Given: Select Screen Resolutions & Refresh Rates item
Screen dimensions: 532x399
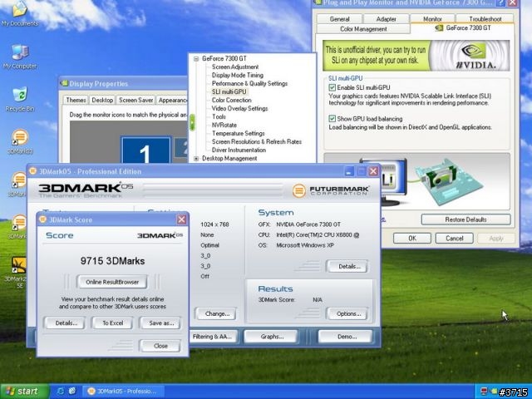Looking at the screenshot, I should (257, 141).
